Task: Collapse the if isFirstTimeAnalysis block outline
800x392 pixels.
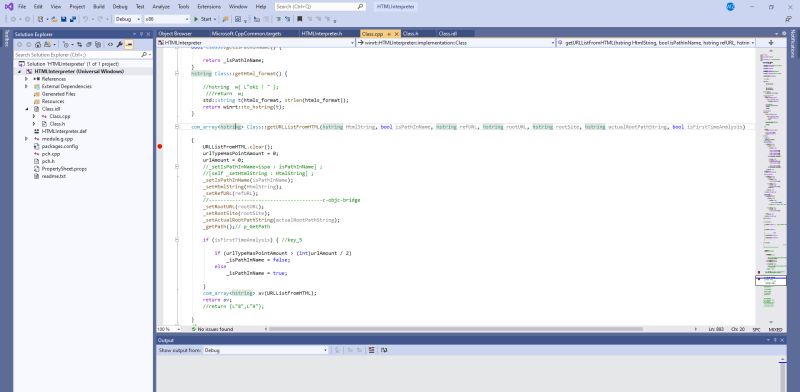Action: coord(177,239)
